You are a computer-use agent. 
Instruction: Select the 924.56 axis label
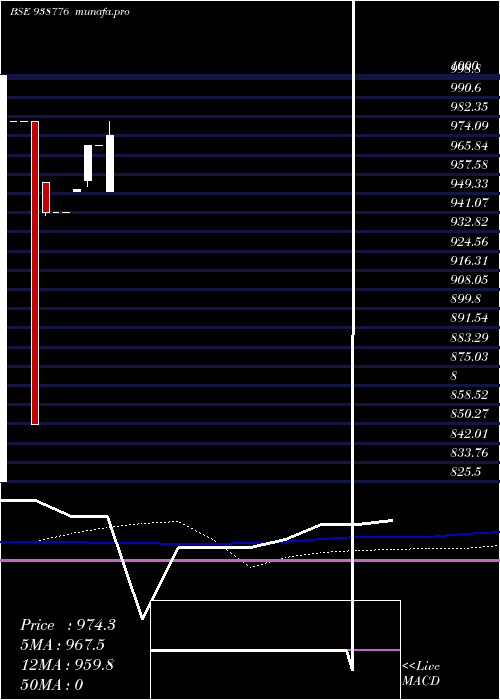469,242
